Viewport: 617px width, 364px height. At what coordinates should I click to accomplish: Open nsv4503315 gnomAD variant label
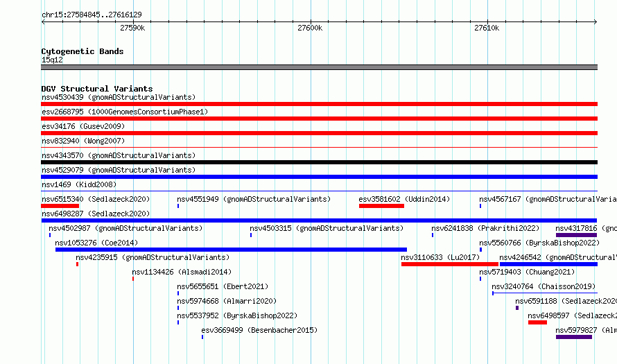[x=327, y=228]
